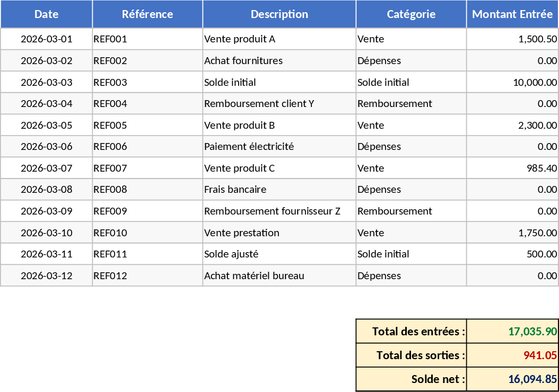
Task: Select the Solde net value 16,094.85
Action: click(512, 379)
